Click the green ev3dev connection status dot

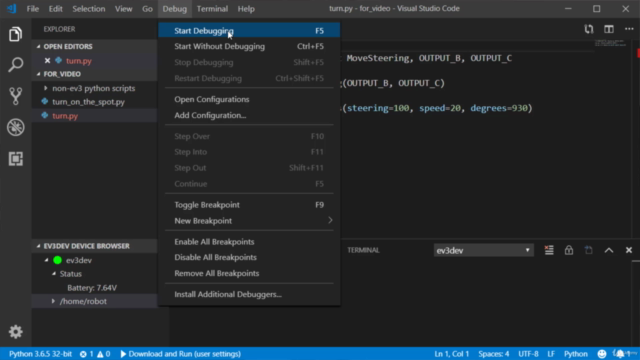tap(58, 260)
